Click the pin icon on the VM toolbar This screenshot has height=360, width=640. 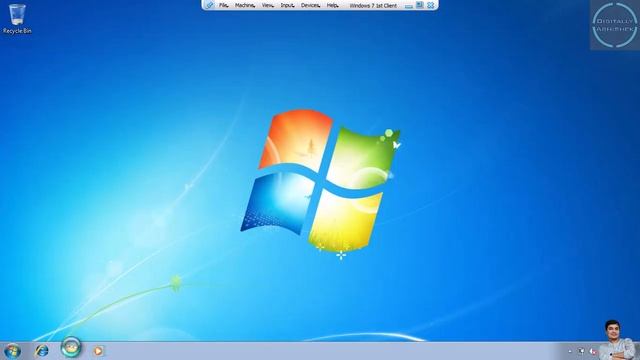[x=209, y=5]
